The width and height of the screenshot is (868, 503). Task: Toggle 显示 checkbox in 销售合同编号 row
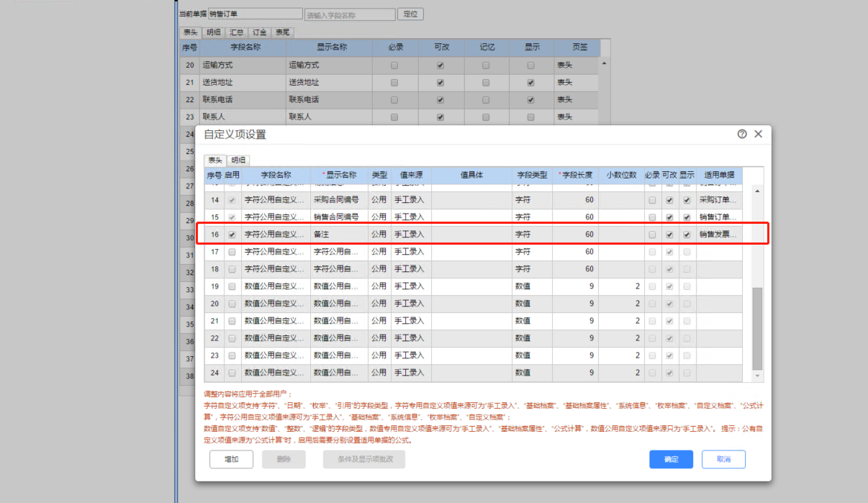click(x=687, y=217)
